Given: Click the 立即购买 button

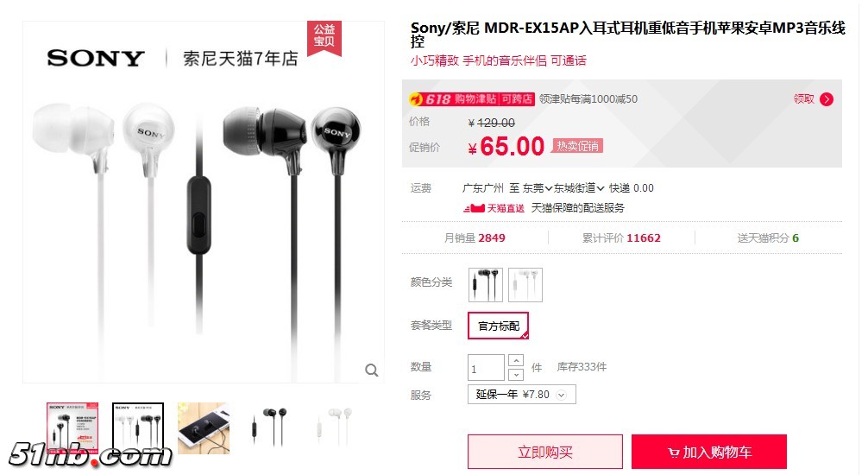Looking at the screenshot, I should click(x=545, y=452).
